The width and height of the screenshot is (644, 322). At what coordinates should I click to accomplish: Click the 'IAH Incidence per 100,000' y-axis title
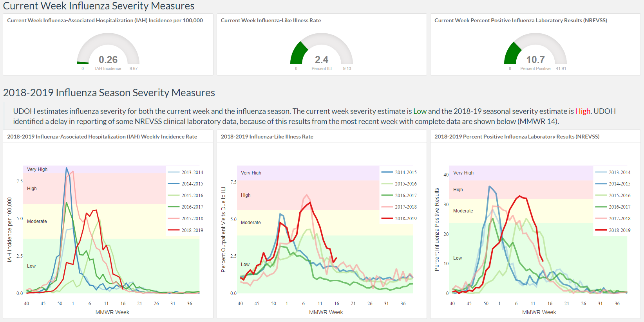(x=10, y=230)
